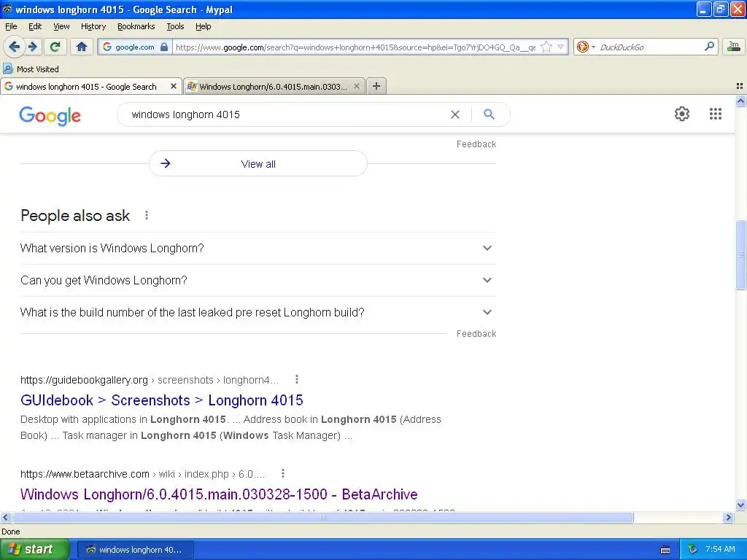Open the Bookmarks menu

tap(136, 26)
